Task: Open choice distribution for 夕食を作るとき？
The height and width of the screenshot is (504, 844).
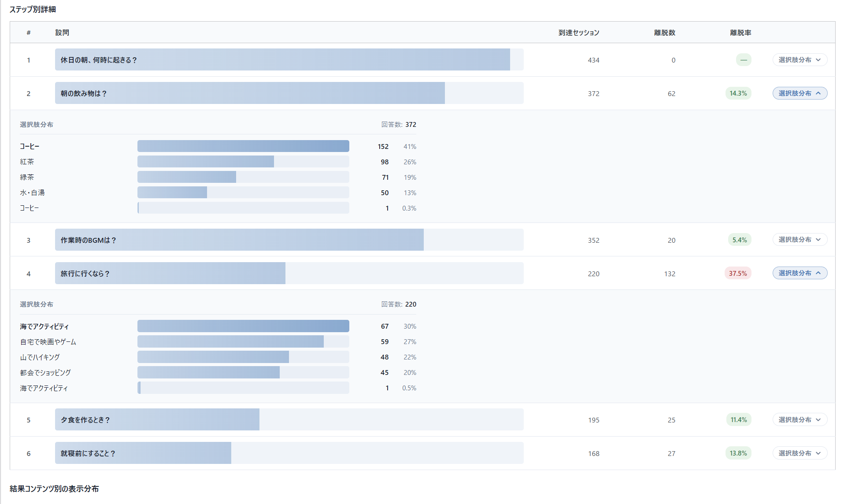Action: click(800, 420)
